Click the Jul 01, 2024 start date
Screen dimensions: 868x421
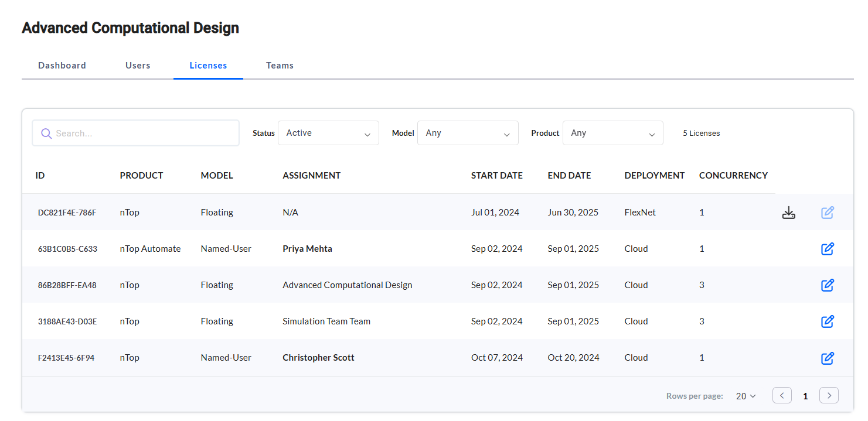(x=495, y=213)
